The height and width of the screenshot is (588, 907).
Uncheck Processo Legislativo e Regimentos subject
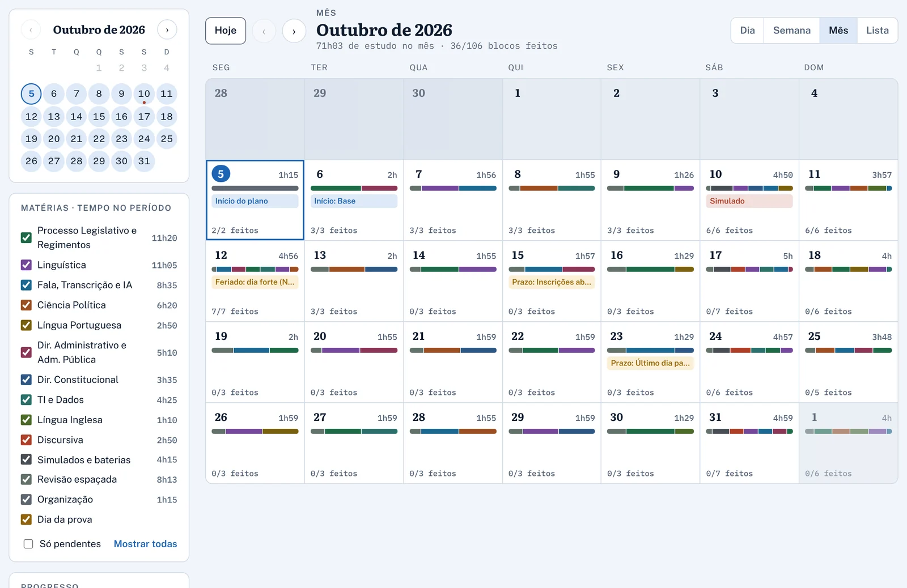point(26,238)
